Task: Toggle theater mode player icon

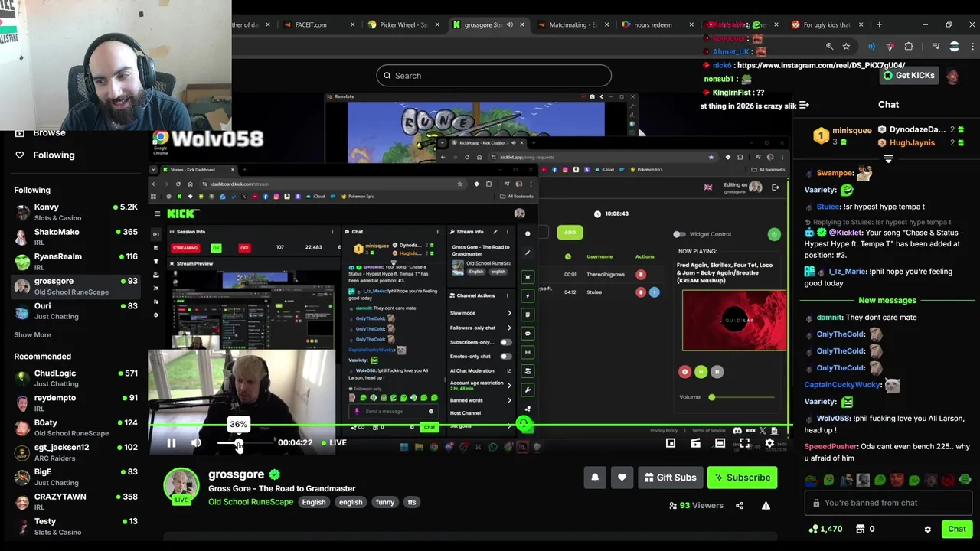Action: tap(720, 443)
